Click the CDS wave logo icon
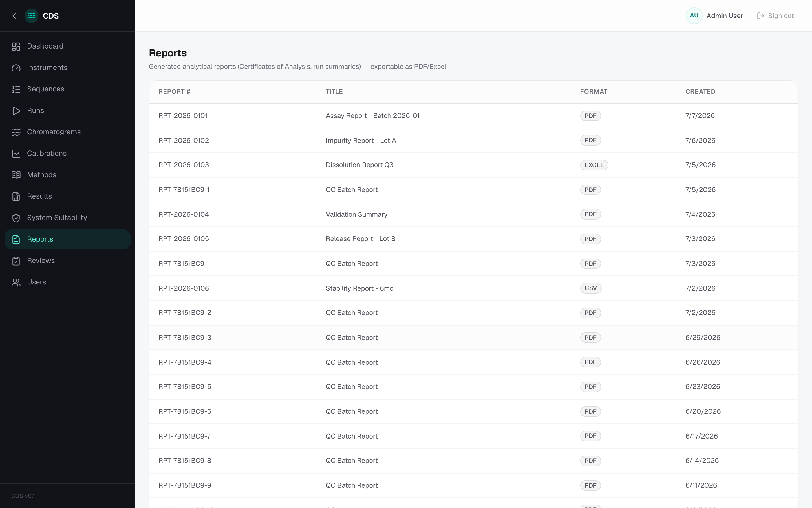Screen dimensions: 812x508 32,16
